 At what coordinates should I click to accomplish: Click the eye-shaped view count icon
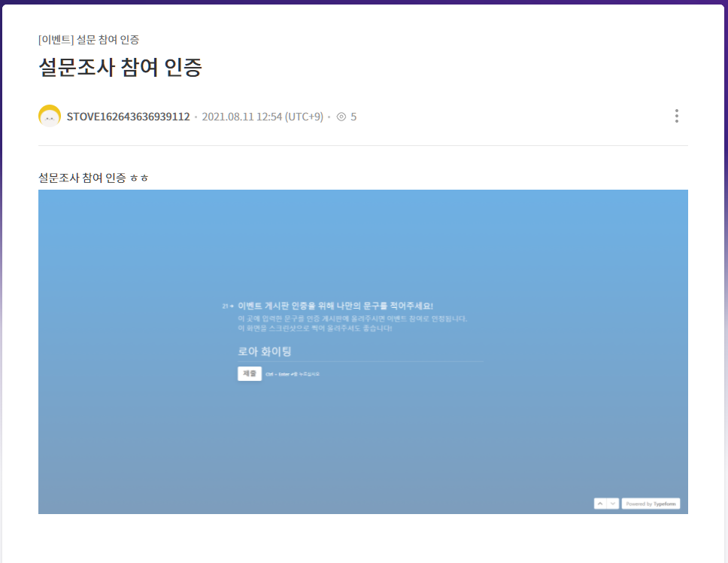[x=341, y=117]
